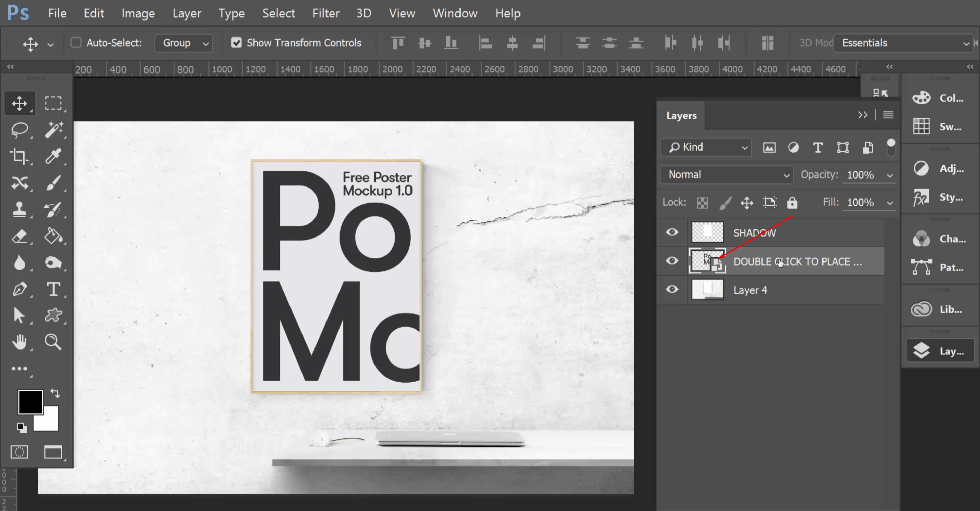Reset default foreground and background colors
The width and height of the screenshot is (980, 511).
[x=22, y=428]
